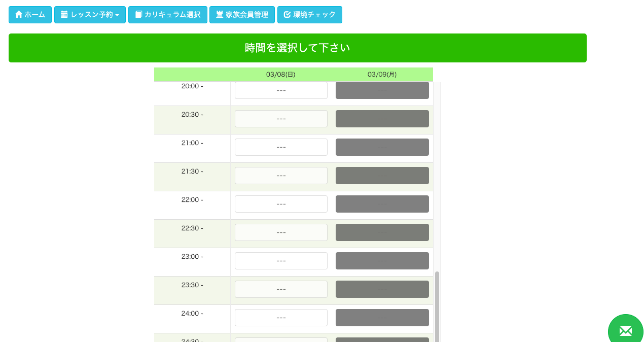Click the schedule table's vertical scrollbar thumb
This screenshot has height=342, width=644.
437,306
